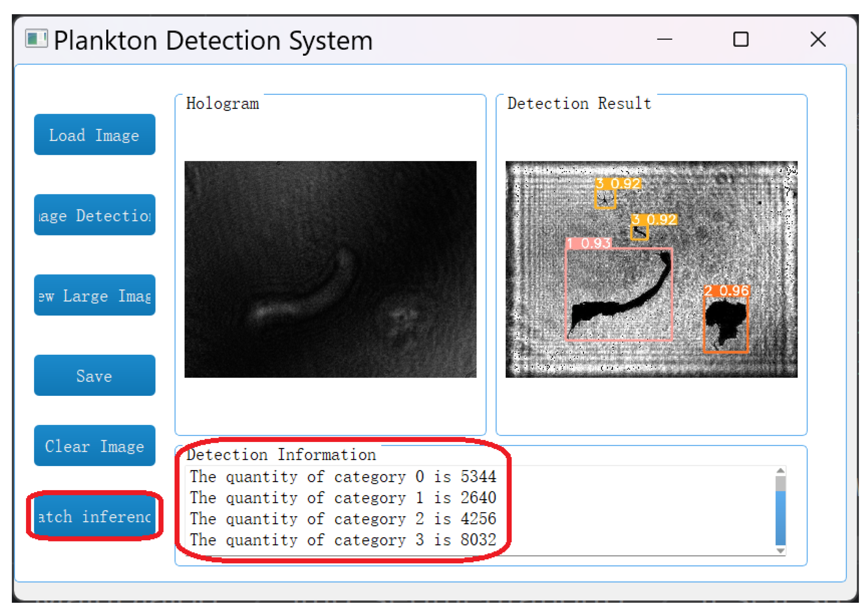This screenshot has height=615, width=868.
Task: Click the Load Image button
Action: pos(94,135)
